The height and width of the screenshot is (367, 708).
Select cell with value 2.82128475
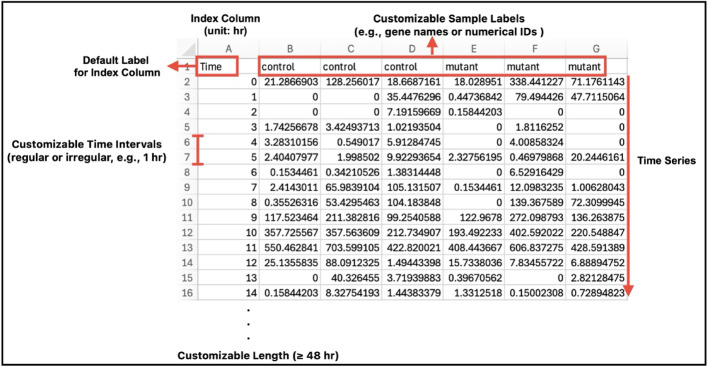coord(596,278)
